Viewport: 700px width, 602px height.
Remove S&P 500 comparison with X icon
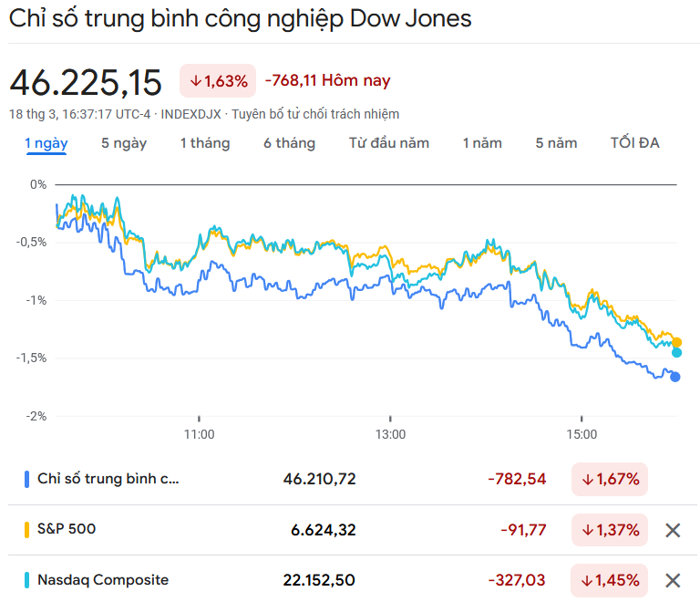coord(673,530)
